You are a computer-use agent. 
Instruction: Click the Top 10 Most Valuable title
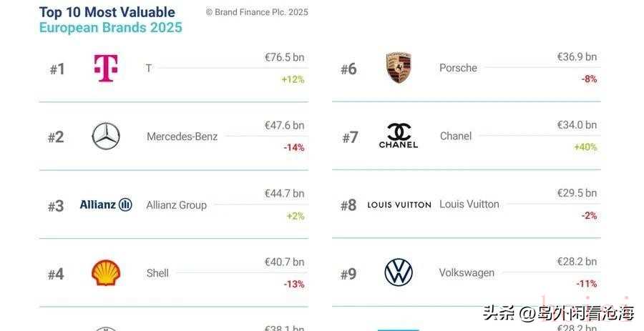107,12
